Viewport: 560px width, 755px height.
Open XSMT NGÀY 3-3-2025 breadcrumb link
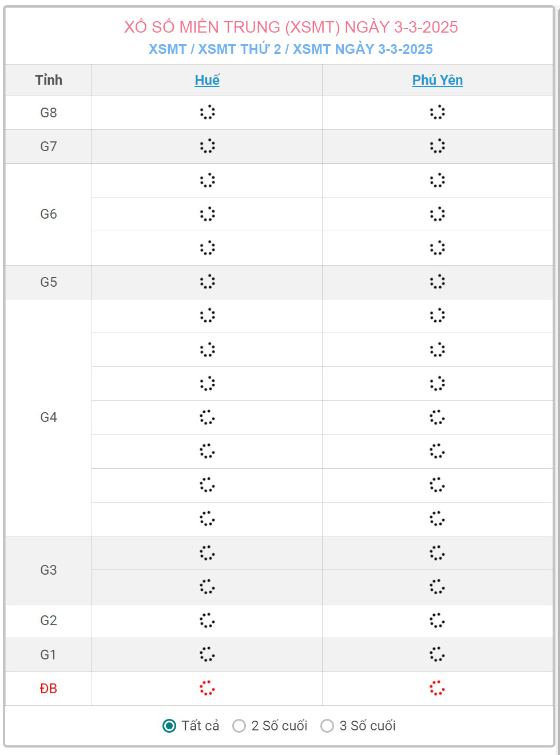363,49
